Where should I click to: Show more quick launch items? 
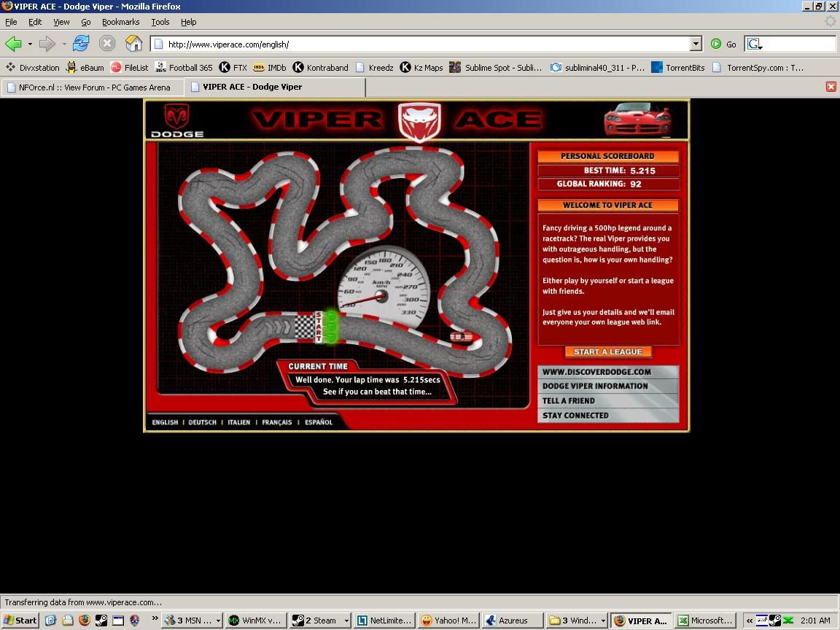pyautogui.click(x=155, y=619)
